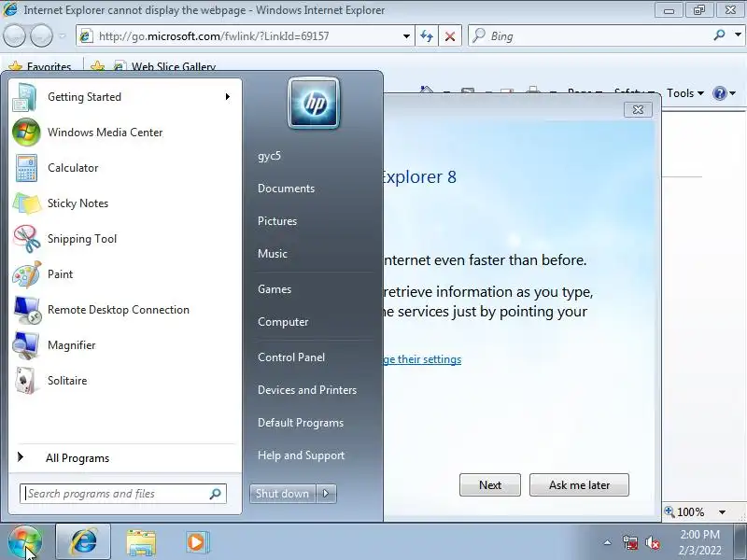Click the Remote Desktop Connection icon
747x560 pixels.
pos(26,310)
